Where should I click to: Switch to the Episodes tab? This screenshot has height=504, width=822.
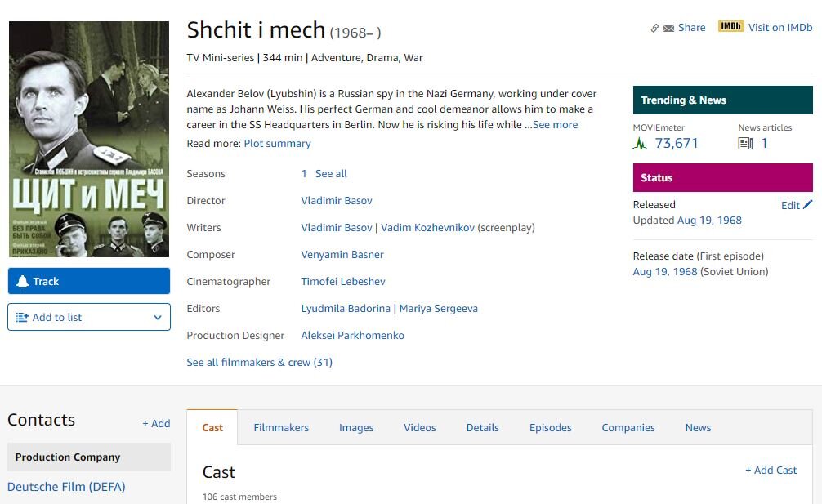pos(550,427)
